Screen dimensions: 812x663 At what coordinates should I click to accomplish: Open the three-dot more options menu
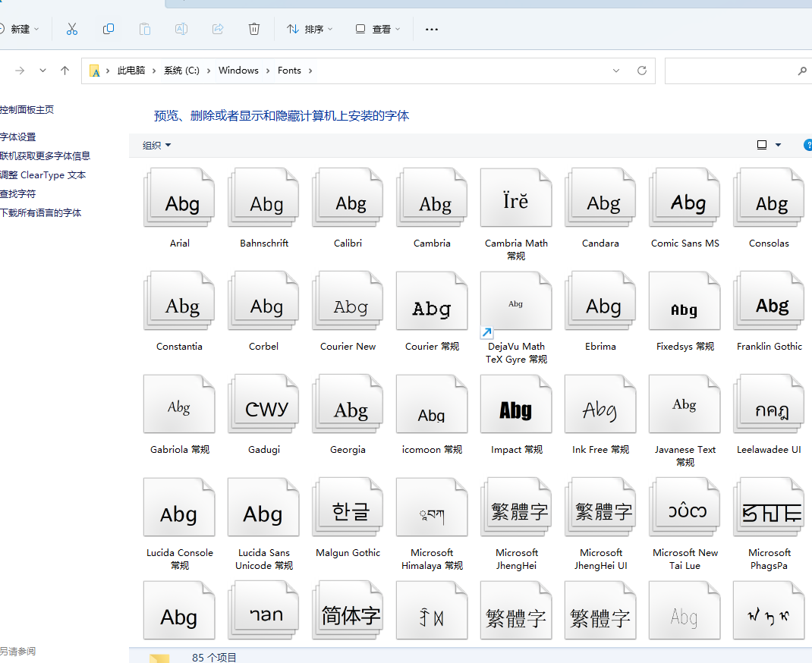pyautogui.click(x=432, y=29)
